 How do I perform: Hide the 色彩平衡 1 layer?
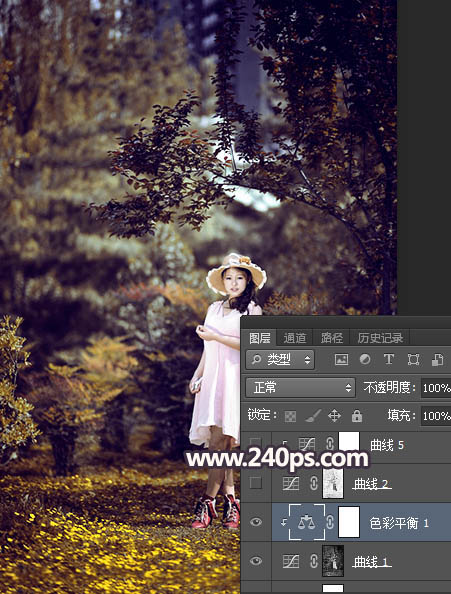pyautogui.click(x=256, y=522)
